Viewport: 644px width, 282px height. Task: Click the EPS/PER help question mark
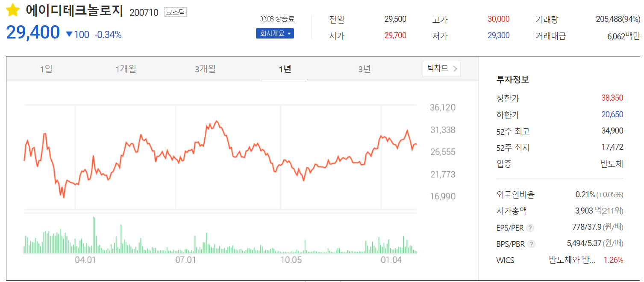click(x=530, y=228)
